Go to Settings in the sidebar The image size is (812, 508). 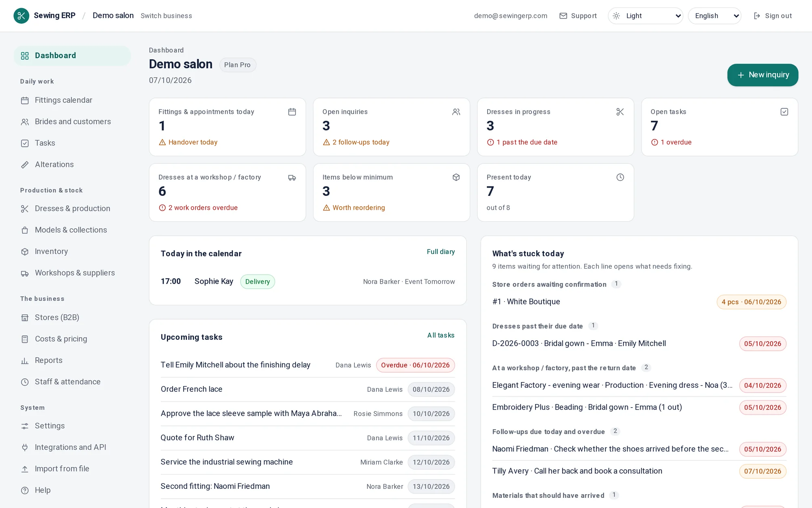coord(72,426)
